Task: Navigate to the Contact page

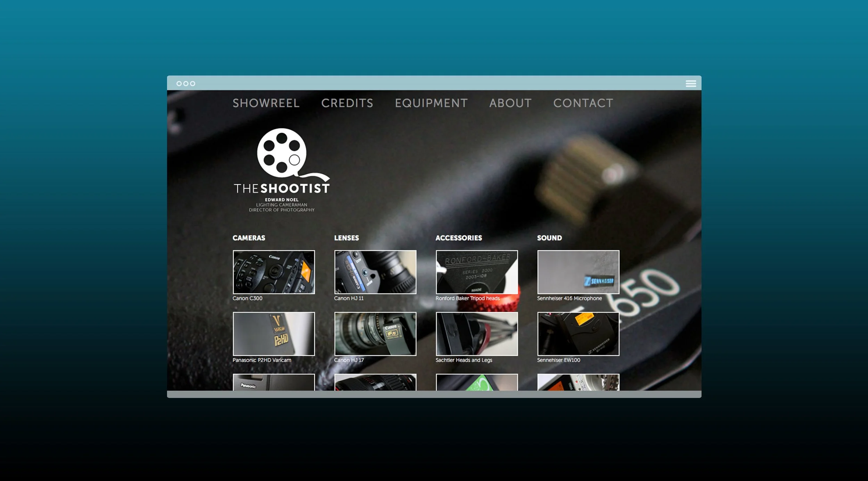Action: tap(583, 103)
